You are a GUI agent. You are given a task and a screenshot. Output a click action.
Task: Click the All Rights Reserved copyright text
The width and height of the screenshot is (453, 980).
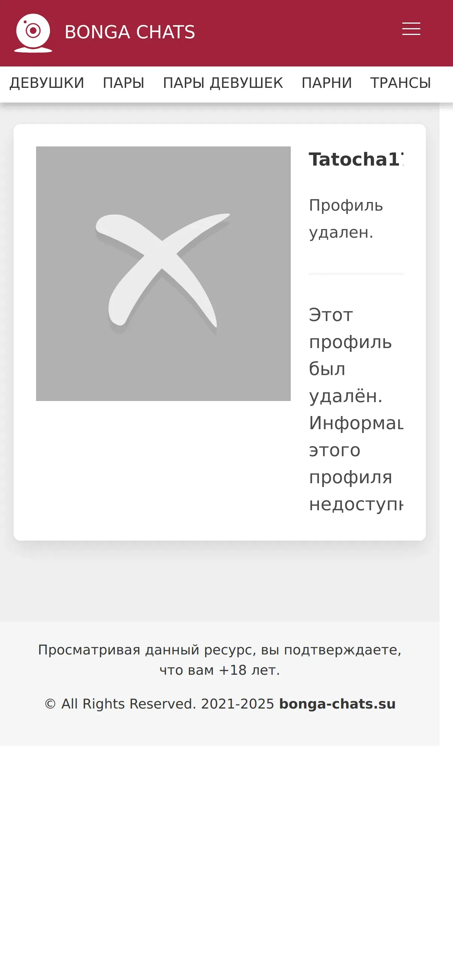click(159, 704)
